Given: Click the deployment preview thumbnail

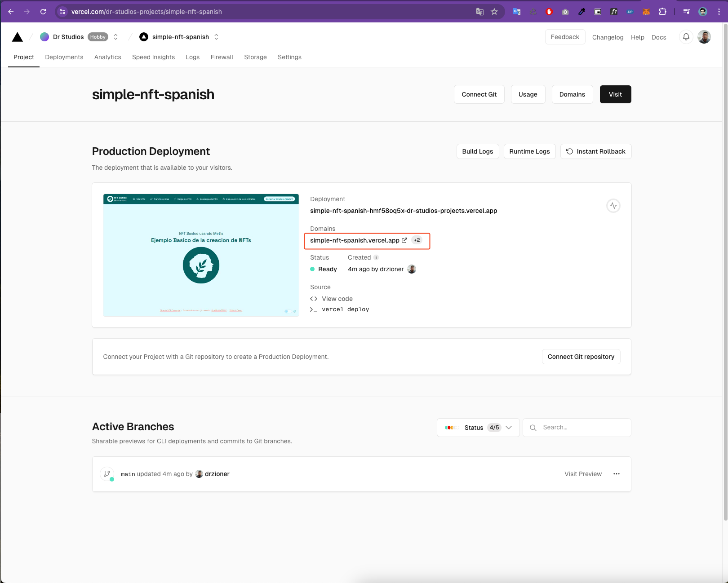Looking at the screenshot, I should [201, 255].
